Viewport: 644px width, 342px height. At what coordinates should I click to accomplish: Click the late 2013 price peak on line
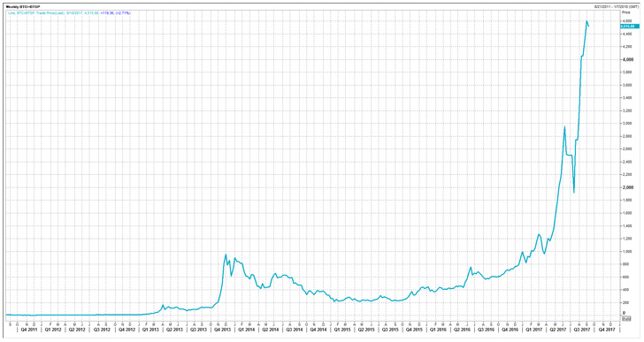point(226,255)
